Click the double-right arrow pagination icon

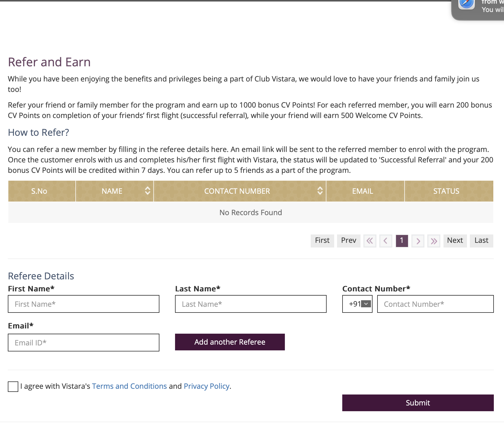click(x=434, y=241)
